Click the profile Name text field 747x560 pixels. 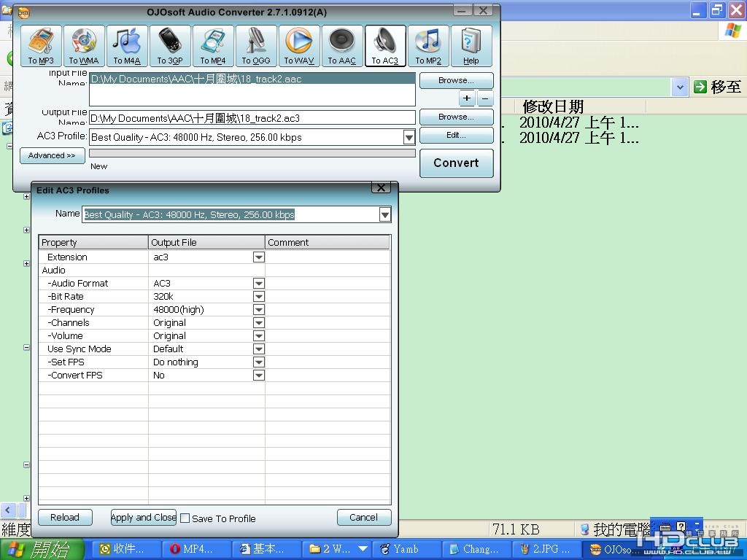[x=231, y=215]
